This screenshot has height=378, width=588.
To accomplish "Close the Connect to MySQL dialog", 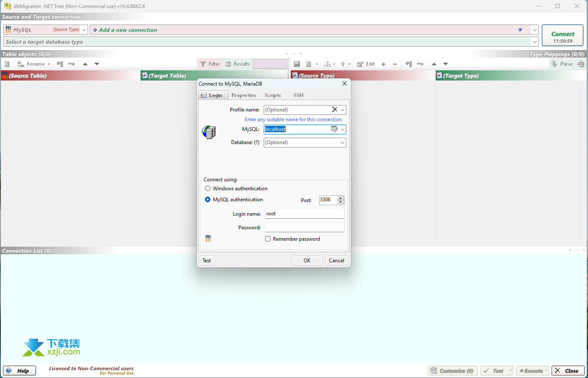I will coord(345,83).
